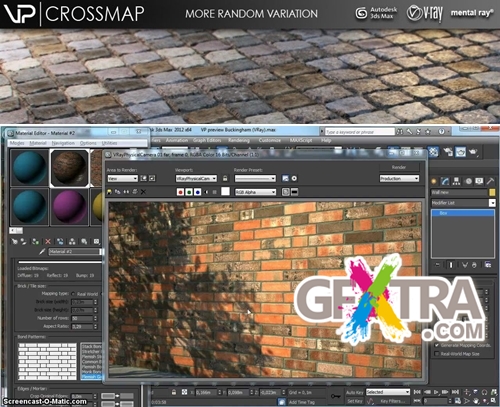Viewport: 500px width, 407px height.
Task: Enable Real-World Map Size checkbox
Action: [437, 354]
